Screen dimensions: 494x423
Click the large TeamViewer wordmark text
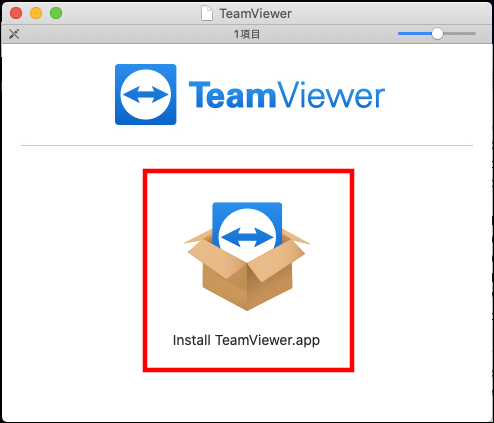pyautogui.click(x=287, y=95)
